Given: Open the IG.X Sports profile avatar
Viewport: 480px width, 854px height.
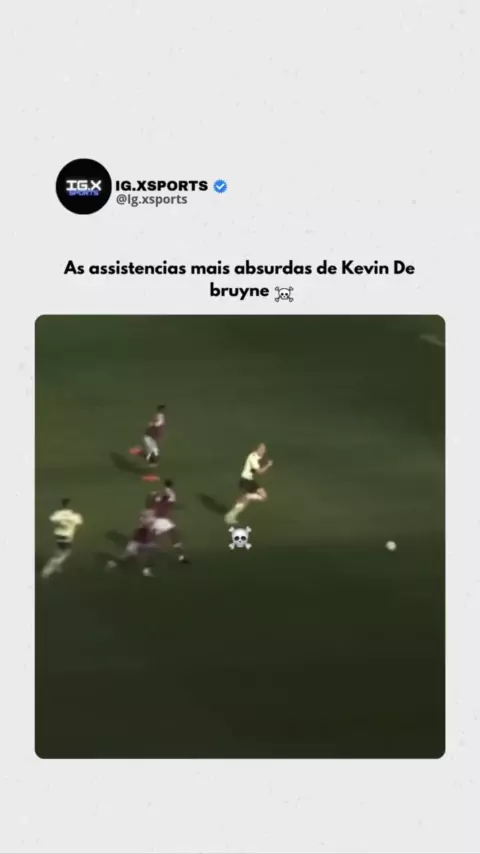Looking at the screenshot, I should tap(83, 186).
